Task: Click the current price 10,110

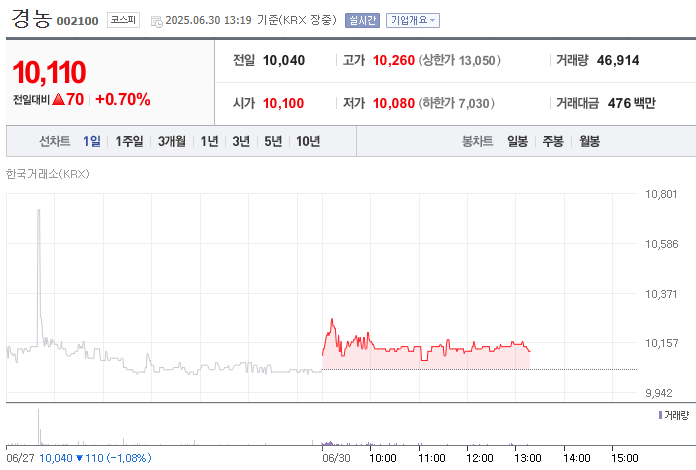Action: coord(49,72)
